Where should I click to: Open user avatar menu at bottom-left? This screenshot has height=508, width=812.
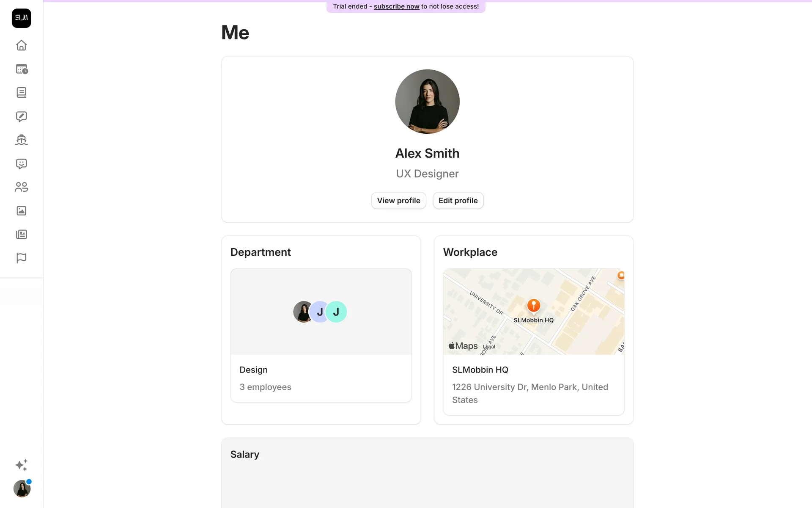22,489
